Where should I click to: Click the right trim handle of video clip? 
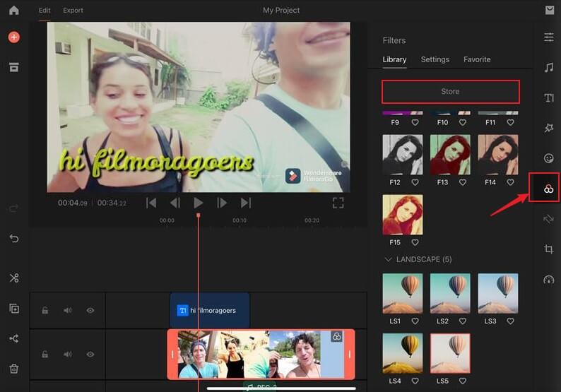point(350,354)
